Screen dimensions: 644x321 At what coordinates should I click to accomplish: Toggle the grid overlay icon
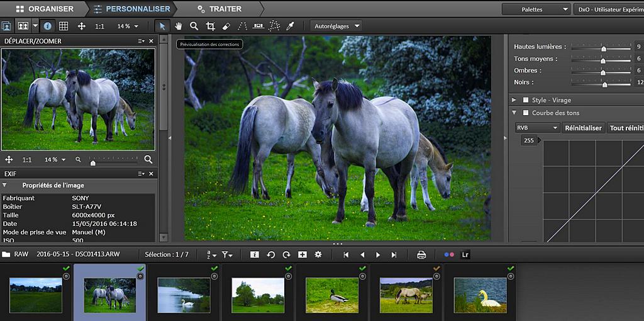(x=64, y=26)
